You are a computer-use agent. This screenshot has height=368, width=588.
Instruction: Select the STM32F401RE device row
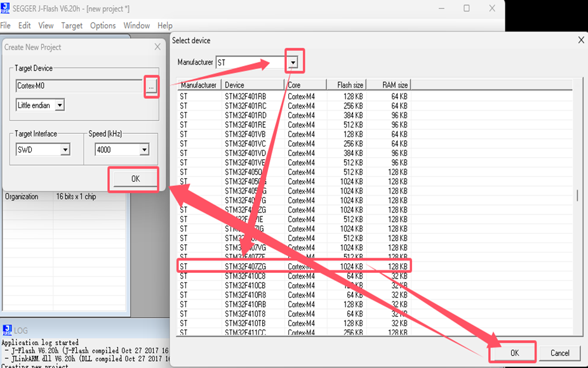pos(293,125)
